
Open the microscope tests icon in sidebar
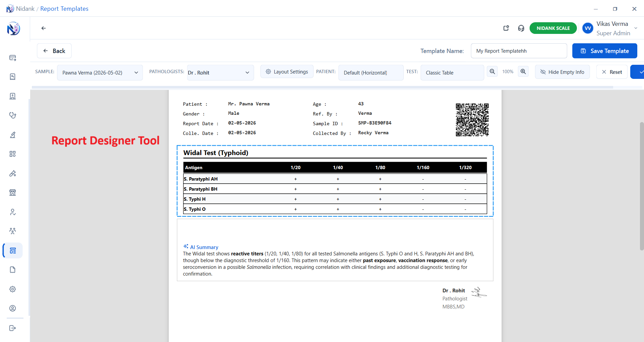coord(13,135)
